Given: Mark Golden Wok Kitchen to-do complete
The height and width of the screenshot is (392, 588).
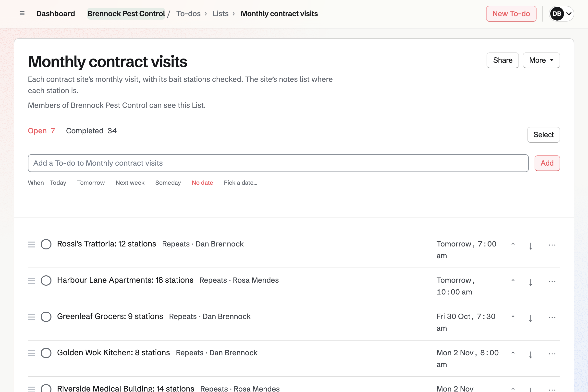Looking at the screenshot, I should click(x=46, y=353).
